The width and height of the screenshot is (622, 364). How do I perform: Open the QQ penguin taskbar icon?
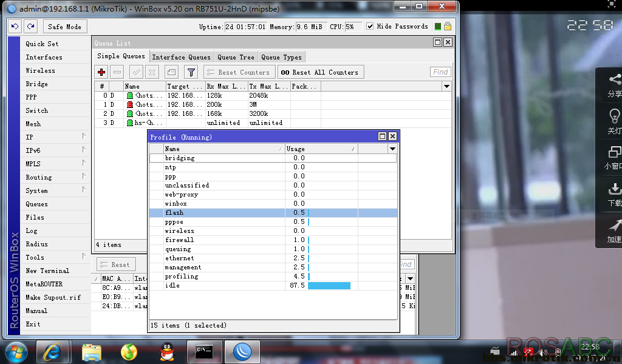click(167, 352)
